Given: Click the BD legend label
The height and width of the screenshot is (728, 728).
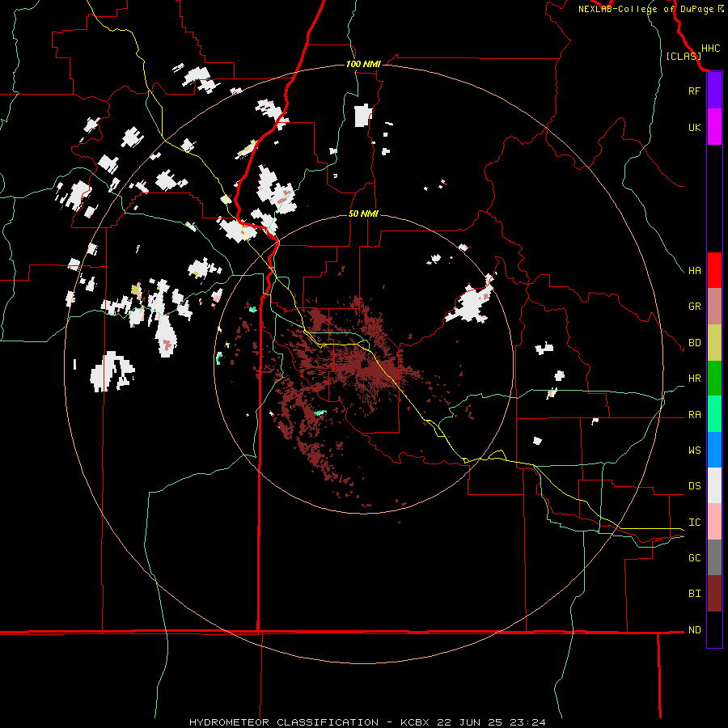Looking at the screenshot, I should [x=695, y=343].
